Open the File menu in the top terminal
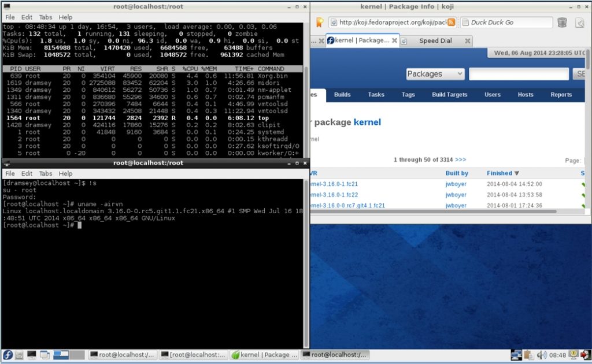The image size is (592, 364). click(x=9, y=17)
